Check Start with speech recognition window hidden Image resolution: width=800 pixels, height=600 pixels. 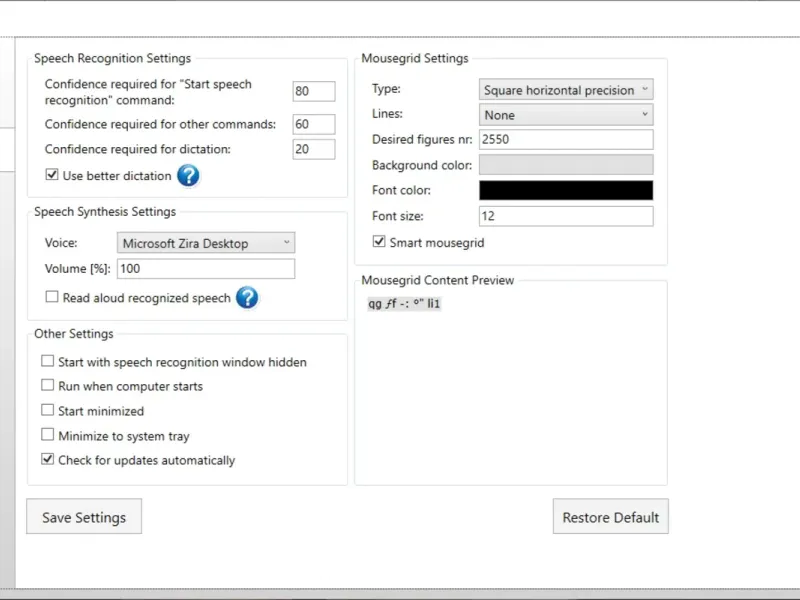tap(48, 362)
